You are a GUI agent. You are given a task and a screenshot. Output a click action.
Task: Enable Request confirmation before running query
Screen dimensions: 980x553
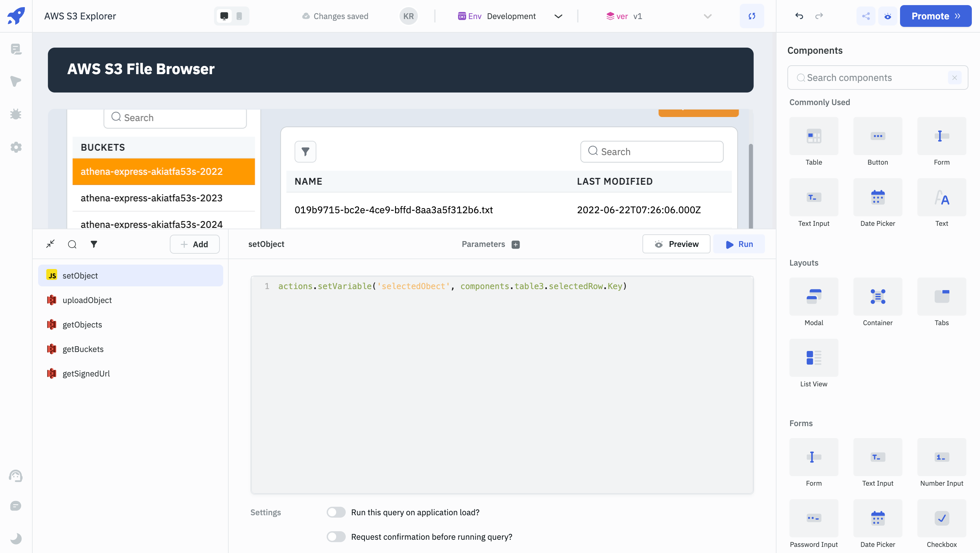coord(336,537)
